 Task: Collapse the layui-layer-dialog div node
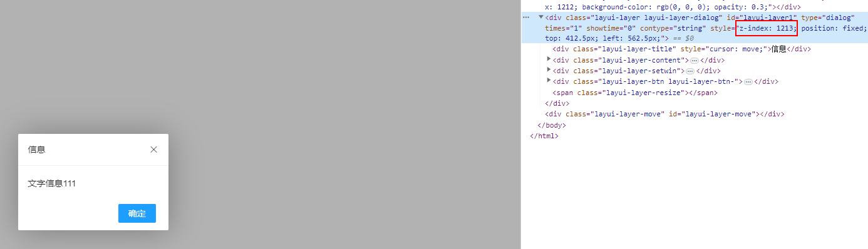tap(541, 18)
